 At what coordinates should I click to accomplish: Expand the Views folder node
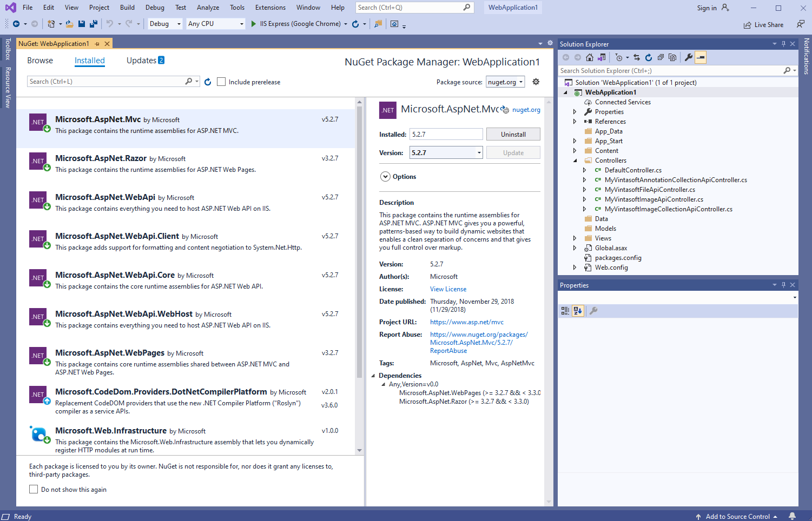(x=575, y=238)
